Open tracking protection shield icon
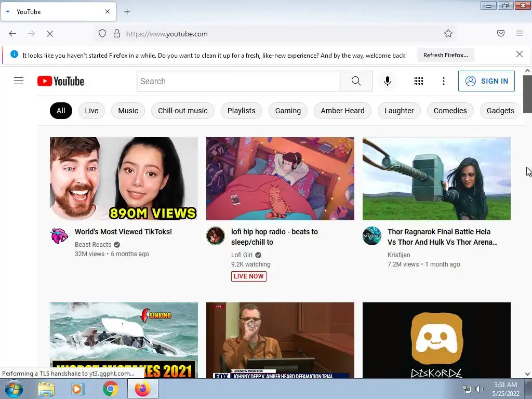Screen dimensions: 532x399 pos(102,33)
